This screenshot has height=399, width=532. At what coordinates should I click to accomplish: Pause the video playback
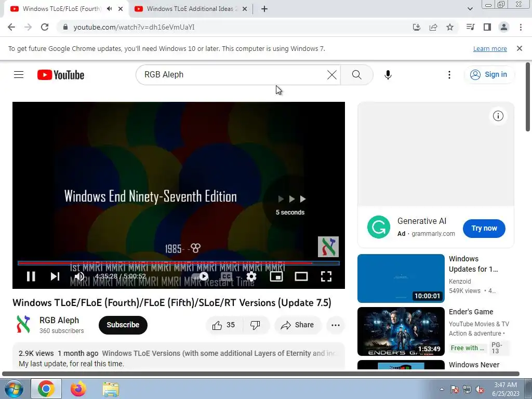[x=31, y=276]
